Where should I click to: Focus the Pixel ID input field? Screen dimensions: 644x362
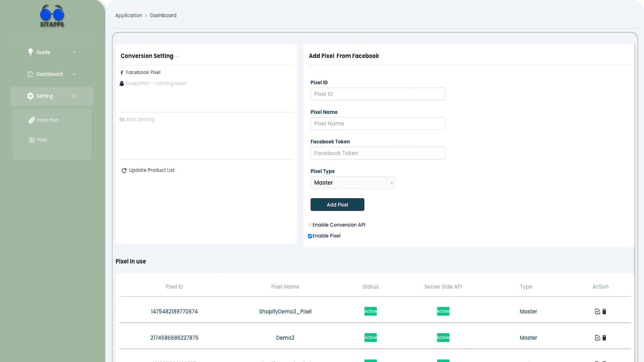pos(378,94)
